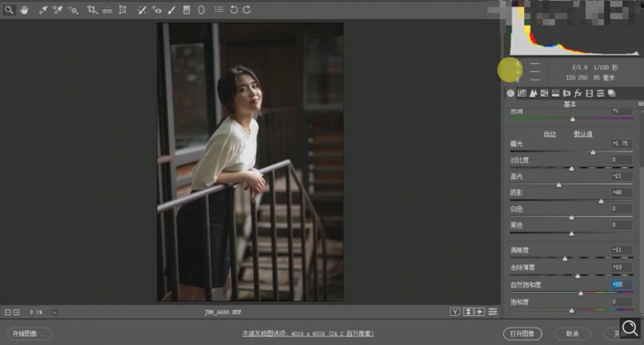The width and height of the screenshot is (644, 345).
Task: Select the Graduated Filter tool
Action: pyautogui.click(x=186, y=10)
